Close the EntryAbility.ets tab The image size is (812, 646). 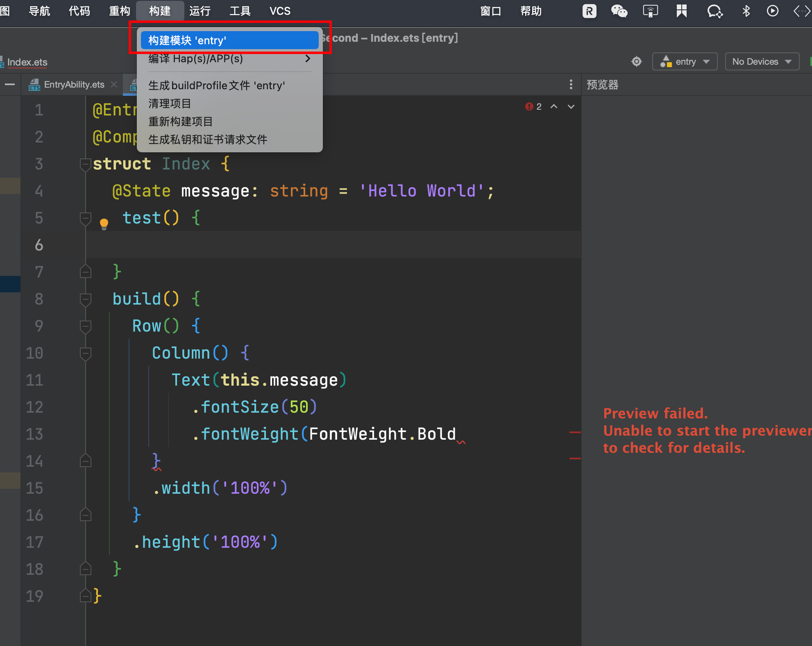tap(114, 84)
